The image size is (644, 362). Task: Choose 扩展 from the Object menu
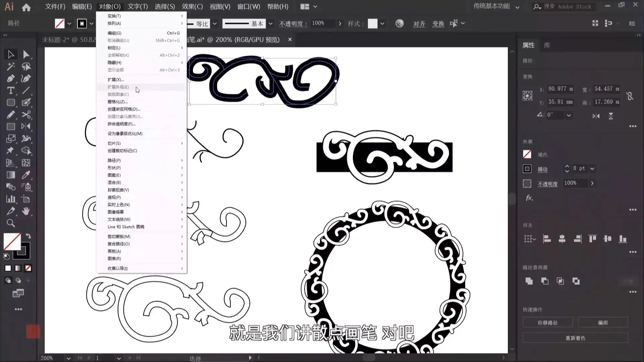[x=116, y=79]
